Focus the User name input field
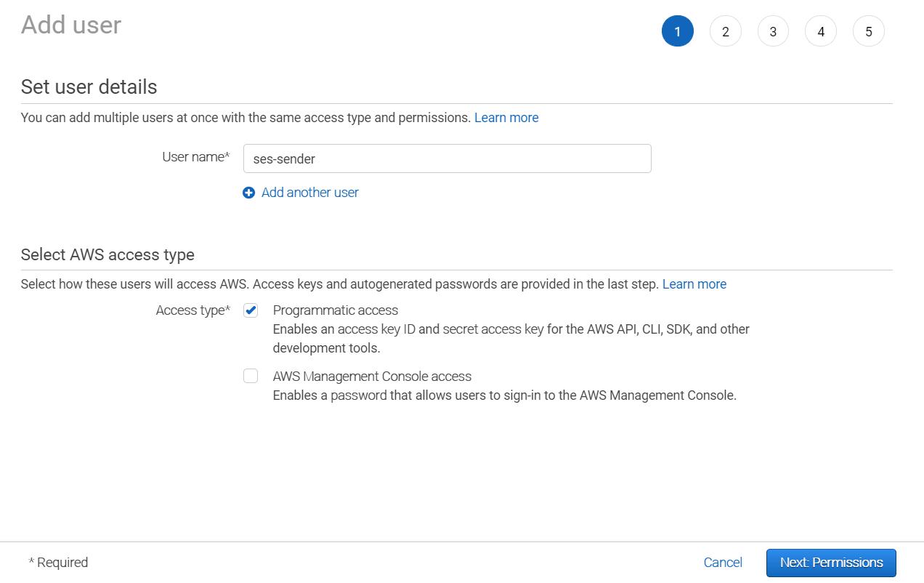924x583 pixels. pyautogui.click(x=447, y=158)
